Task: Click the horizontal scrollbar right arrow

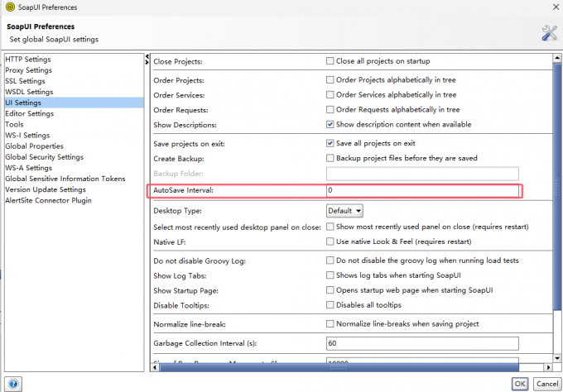Action: click(548, 367)
